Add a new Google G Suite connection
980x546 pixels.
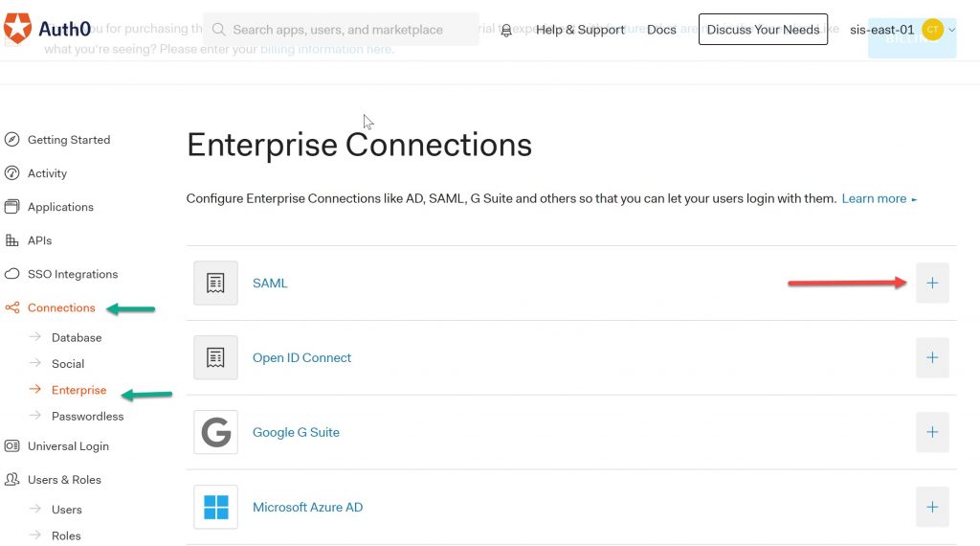coord(932,432)
